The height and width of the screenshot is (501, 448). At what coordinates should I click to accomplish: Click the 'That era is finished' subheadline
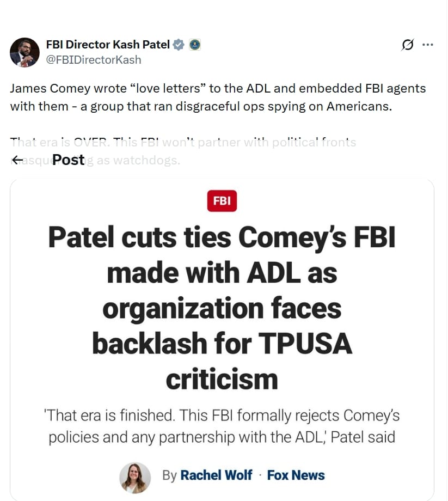pos(222,426)
